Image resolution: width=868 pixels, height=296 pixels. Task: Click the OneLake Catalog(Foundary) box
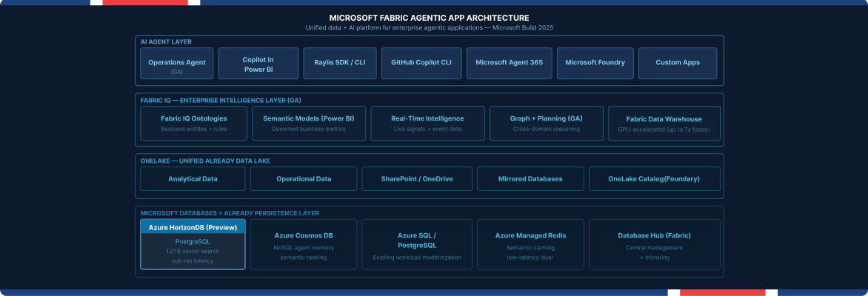pyautogui.click(x=654, y=178)
